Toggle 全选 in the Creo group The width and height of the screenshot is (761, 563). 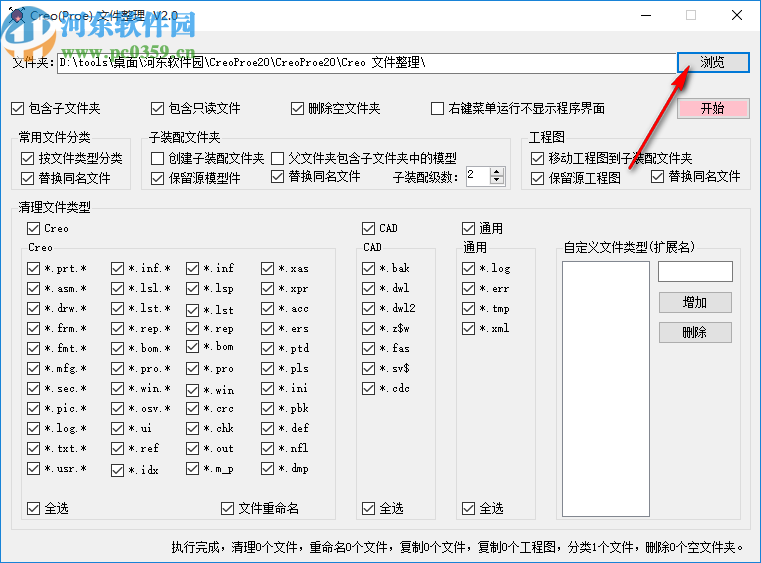tap(33, 508)
